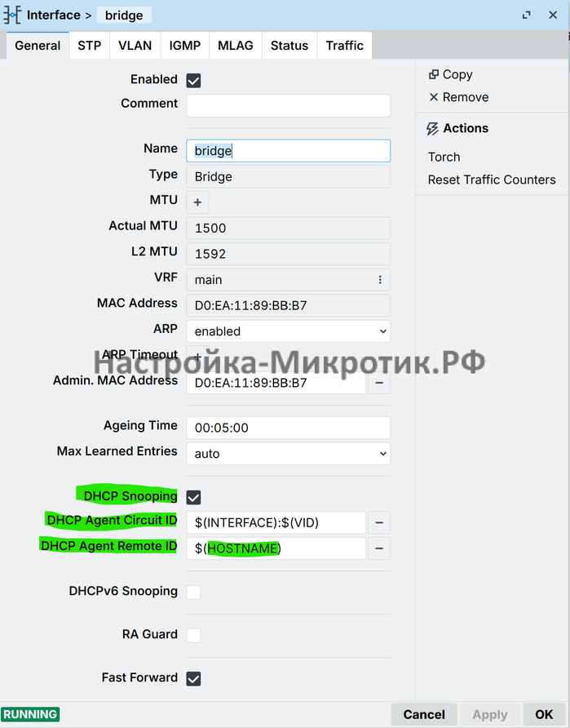Switch to the General tab
Image resolution: width=570 pixels, height=728 pixels.
coord(38,46)
